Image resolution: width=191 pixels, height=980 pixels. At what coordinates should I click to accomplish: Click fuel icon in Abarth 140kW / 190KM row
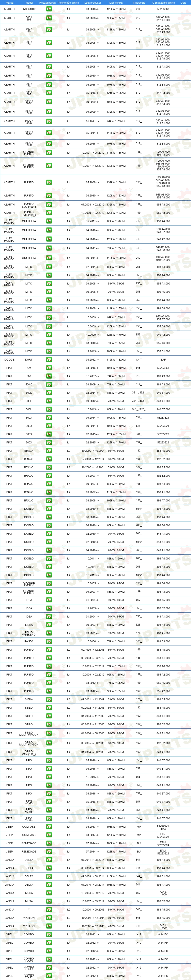(49, 67)
